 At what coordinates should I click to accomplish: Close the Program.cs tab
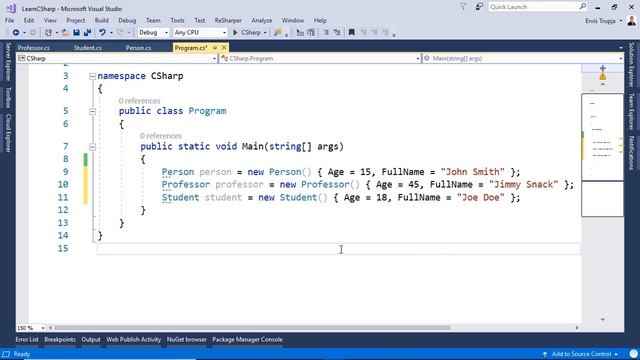click(224, 48)
